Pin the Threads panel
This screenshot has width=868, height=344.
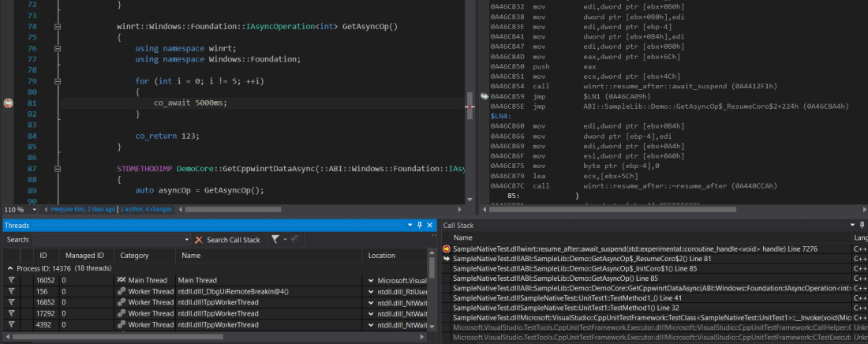(420, 226)
